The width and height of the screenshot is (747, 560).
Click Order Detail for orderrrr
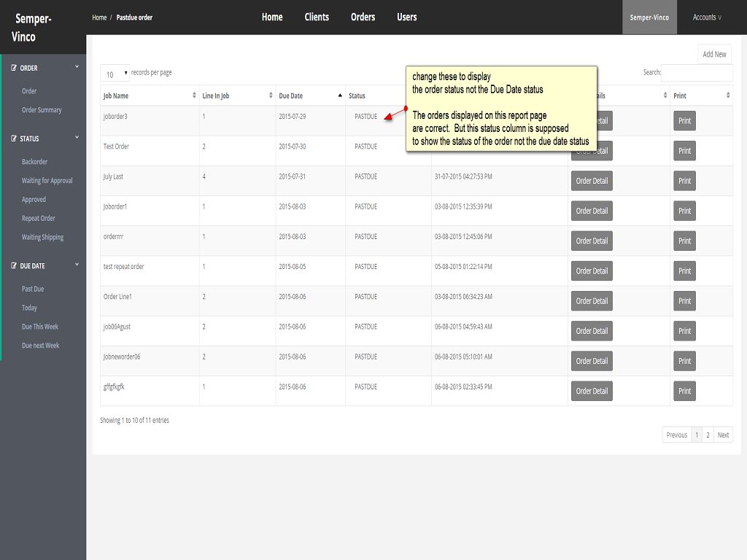click(592, 241)
